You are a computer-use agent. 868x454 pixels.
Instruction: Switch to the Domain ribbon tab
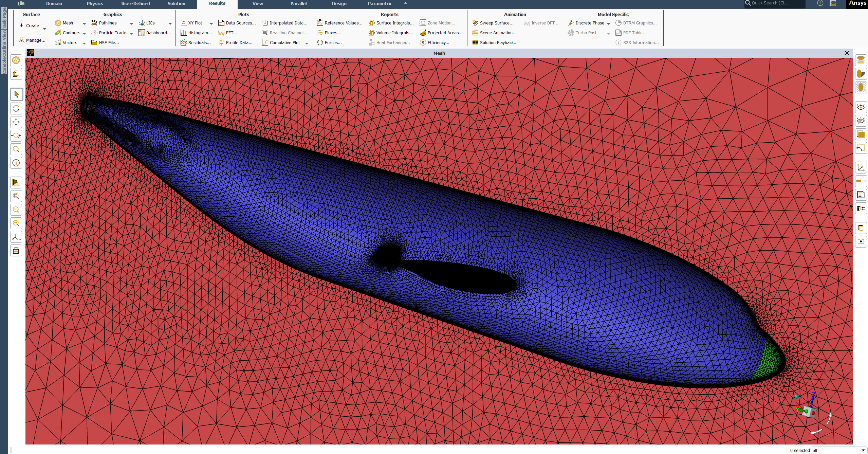[x=54, y=3]
